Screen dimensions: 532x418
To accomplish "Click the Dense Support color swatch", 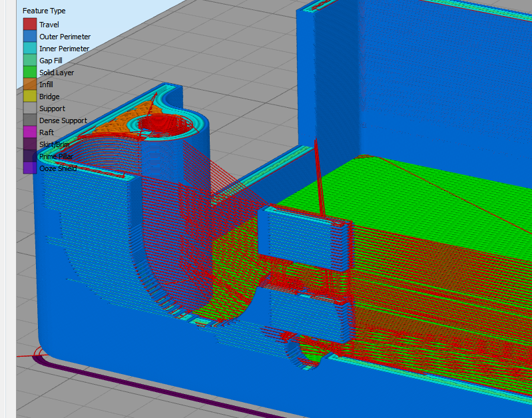I will [29, 120].
